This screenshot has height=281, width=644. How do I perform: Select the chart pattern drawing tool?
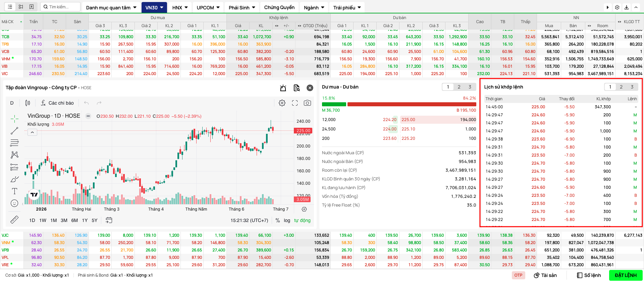click(x=14, y=155)
